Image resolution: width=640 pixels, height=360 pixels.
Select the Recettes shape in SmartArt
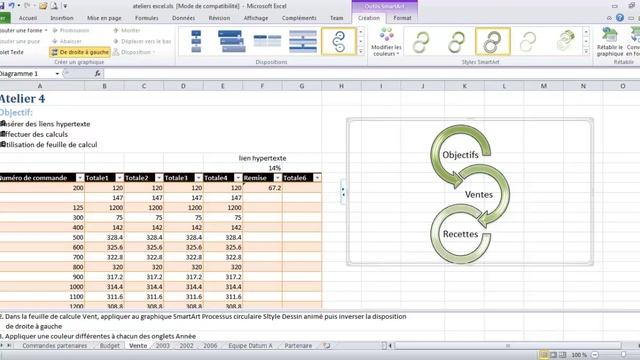(x=460, y=234)
